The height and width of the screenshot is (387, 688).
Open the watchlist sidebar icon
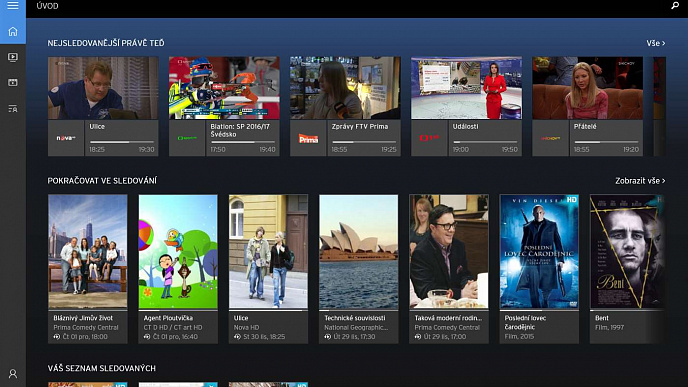13,108
